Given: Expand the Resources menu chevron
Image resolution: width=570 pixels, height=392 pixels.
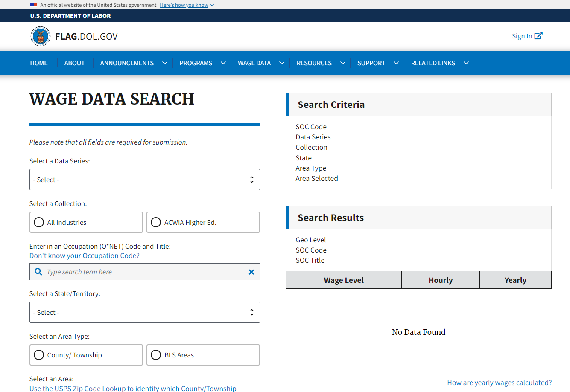Looking at the screenshot, I should [x=343, y=63].
